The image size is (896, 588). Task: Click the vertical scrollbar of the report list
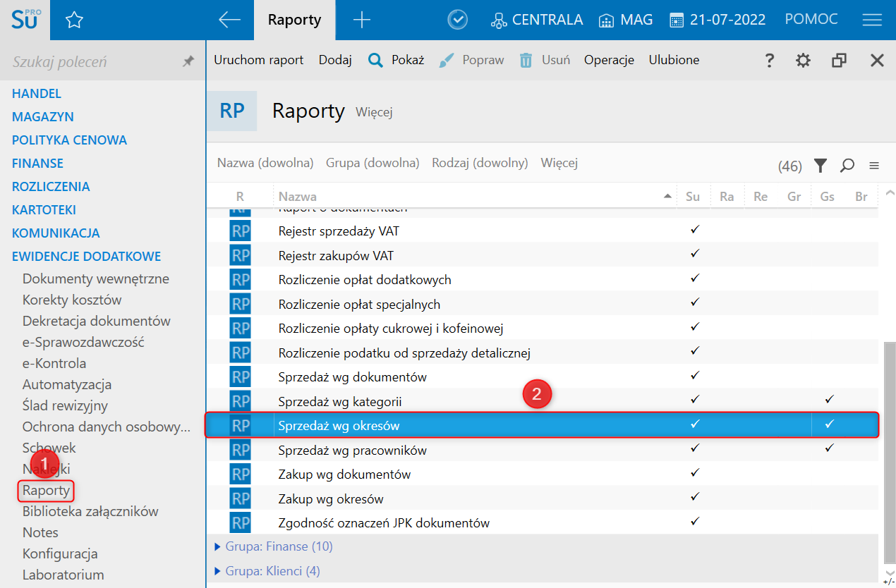click(x=889, y=451)
